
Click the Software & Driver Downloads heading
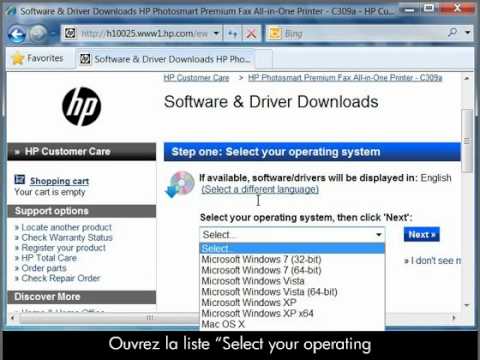pos(271,102)
